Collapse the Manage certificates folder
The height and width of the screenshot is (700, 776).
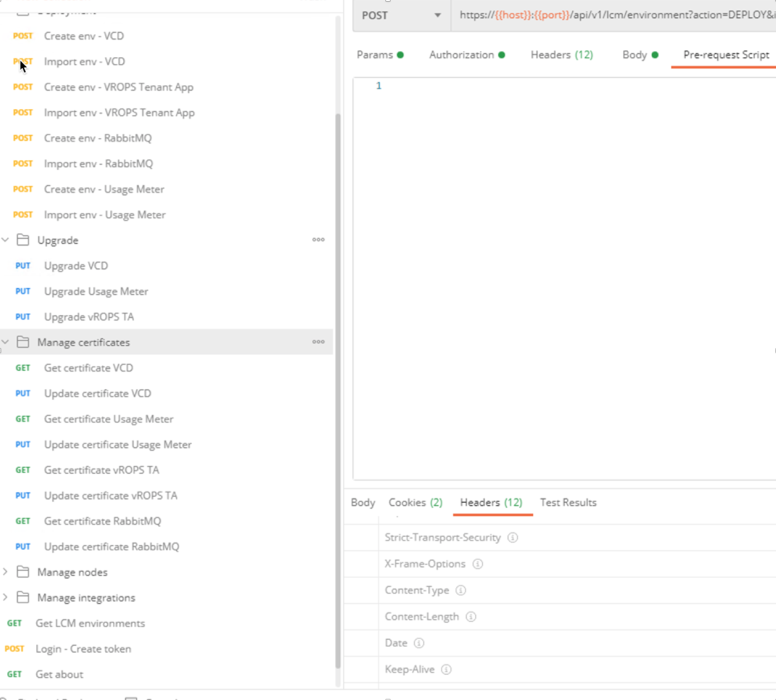pos(6,342)
